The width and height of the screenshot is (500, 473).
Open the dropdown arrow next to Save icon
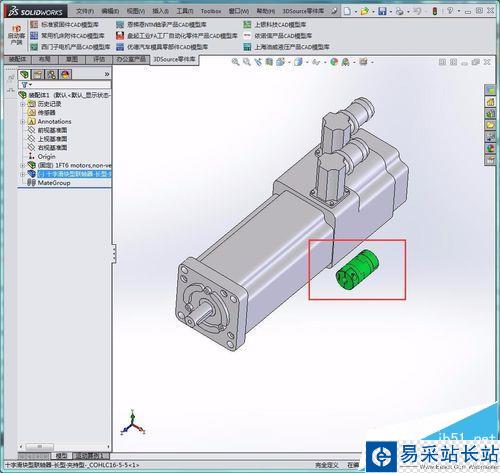coord(391,12)
